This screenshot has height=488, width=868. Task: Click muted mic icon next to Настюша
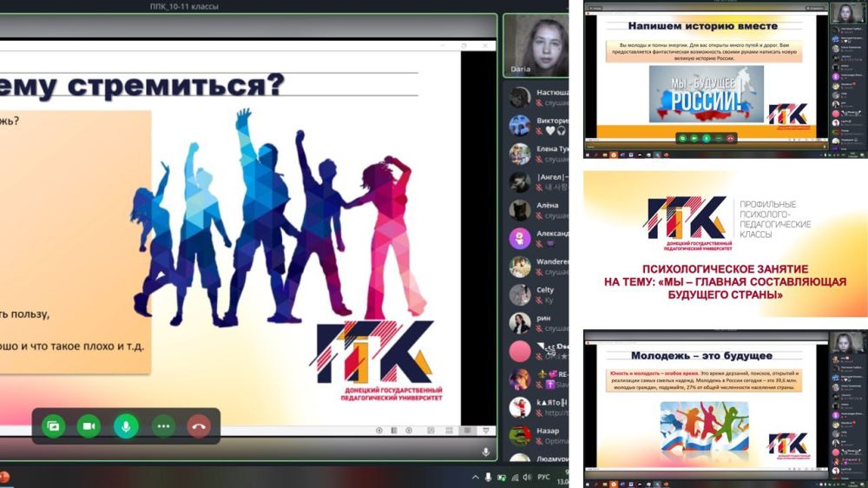point(539,103)
